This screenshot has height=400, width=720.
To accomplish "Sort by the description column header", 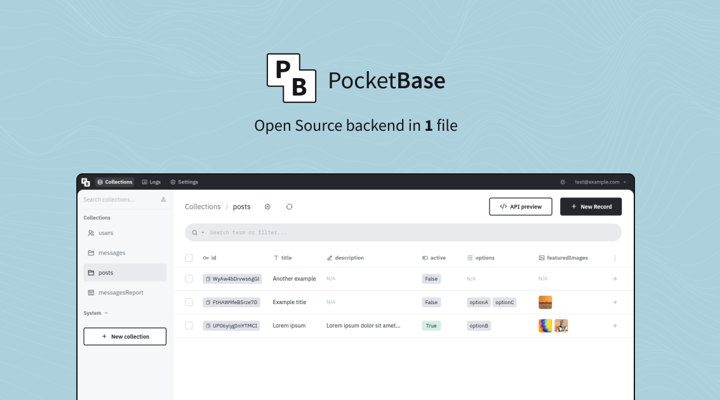I will [x=345, y=258].
